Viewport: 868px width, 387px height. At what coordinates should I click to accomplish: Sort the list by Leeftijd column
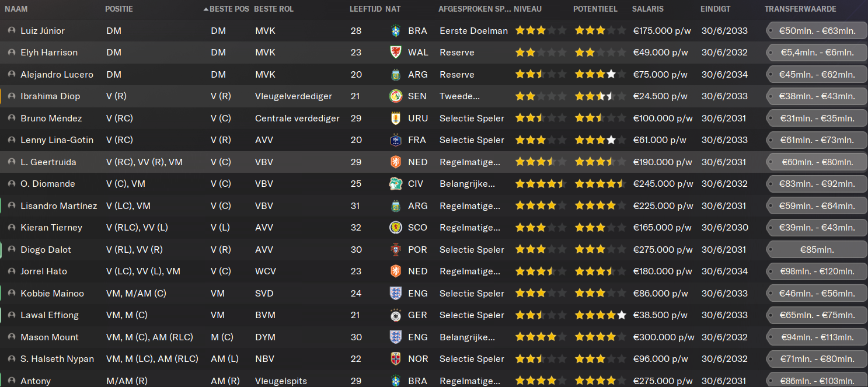coord(365,9)
